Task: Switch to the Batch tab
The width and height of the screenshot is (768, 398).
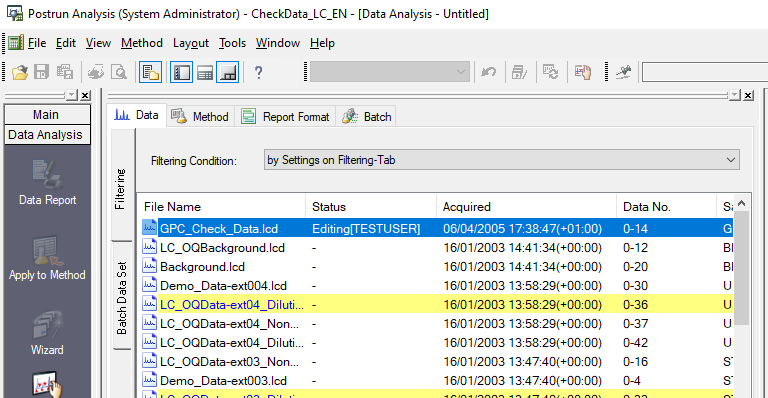Action: click(366, 117)
